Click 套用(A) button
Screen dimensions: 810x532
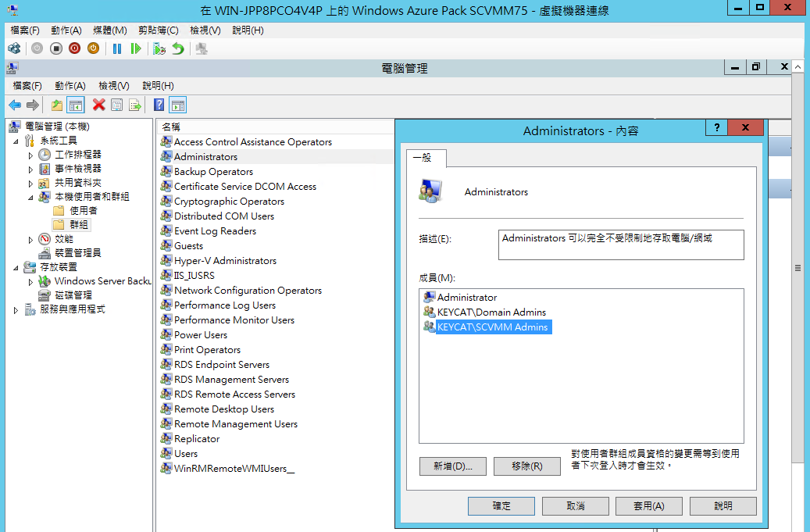[649, 506]
